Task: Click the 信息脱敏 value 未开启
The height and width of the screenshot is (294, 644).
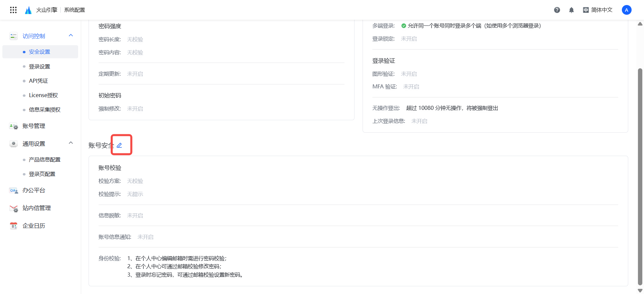Action: pyautogui.click(x=135, y=216)
